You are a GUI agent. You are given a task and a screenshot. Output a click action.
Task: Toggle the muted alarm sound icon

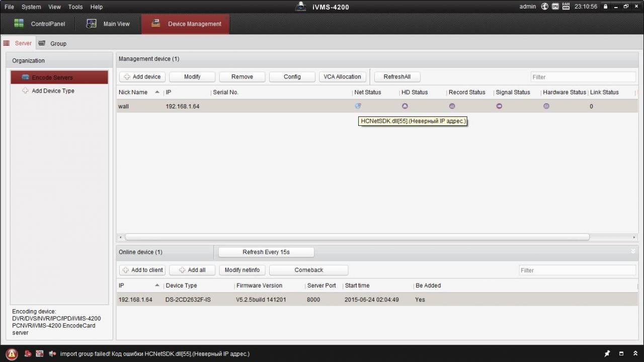tap(52, 354)
